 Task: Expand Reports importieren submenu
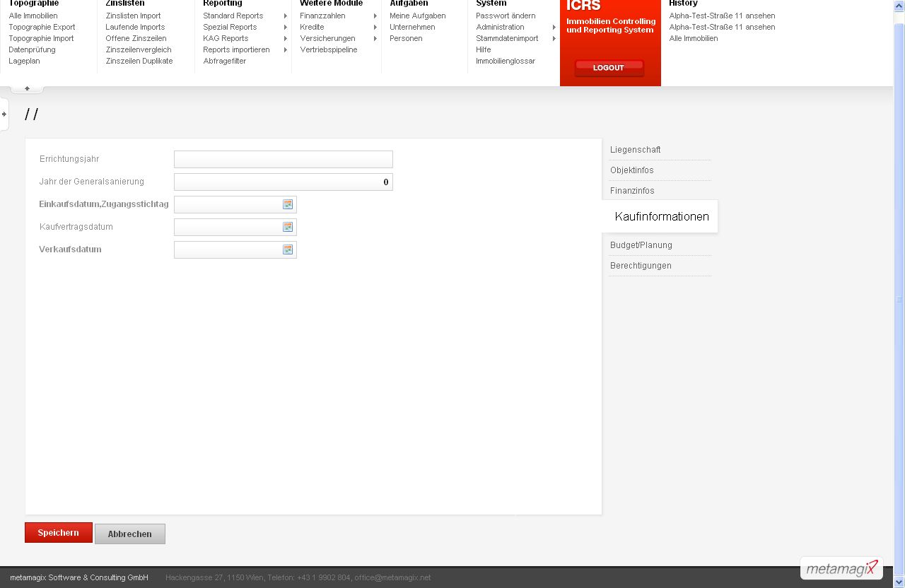coord(286,49)
